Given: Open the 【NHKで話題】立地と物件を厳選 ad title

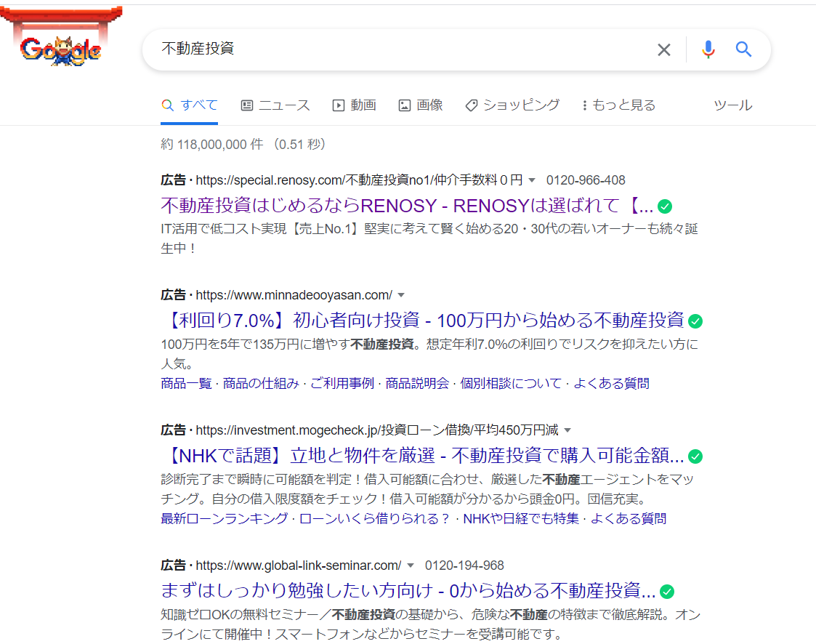Looking at the screenshot, I should pyautogui.click(x=423, y=456).
